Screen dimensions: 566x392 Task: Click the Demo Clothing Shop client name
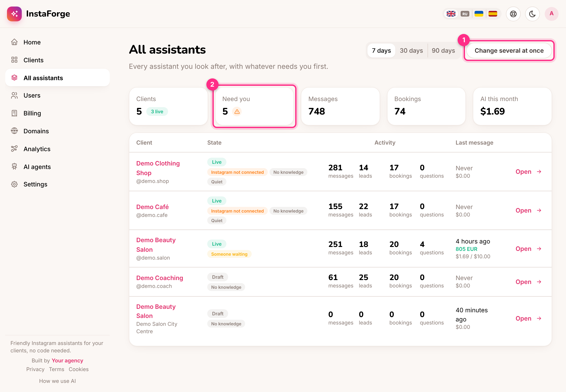(x=158, y=168)
